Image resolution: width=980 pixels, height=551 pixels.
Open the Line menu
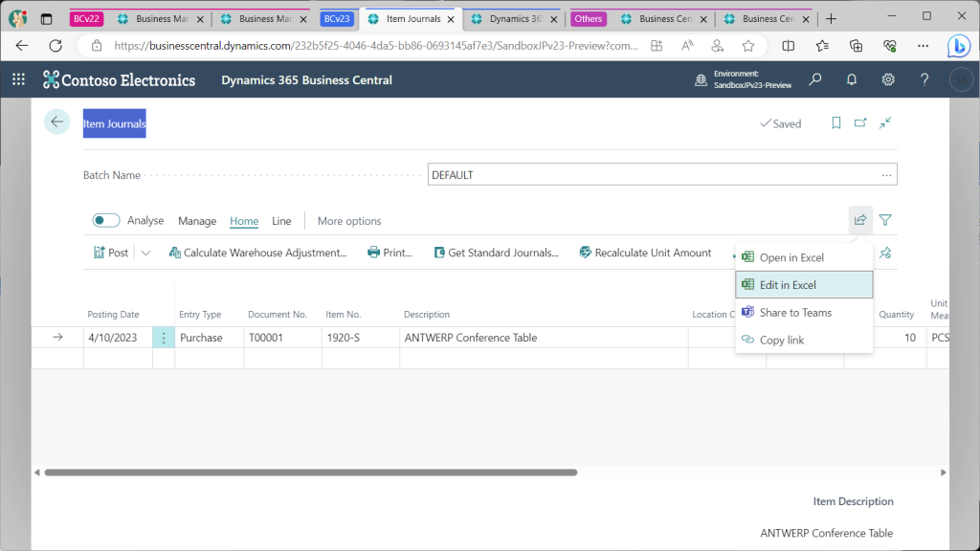pos(281,221)
